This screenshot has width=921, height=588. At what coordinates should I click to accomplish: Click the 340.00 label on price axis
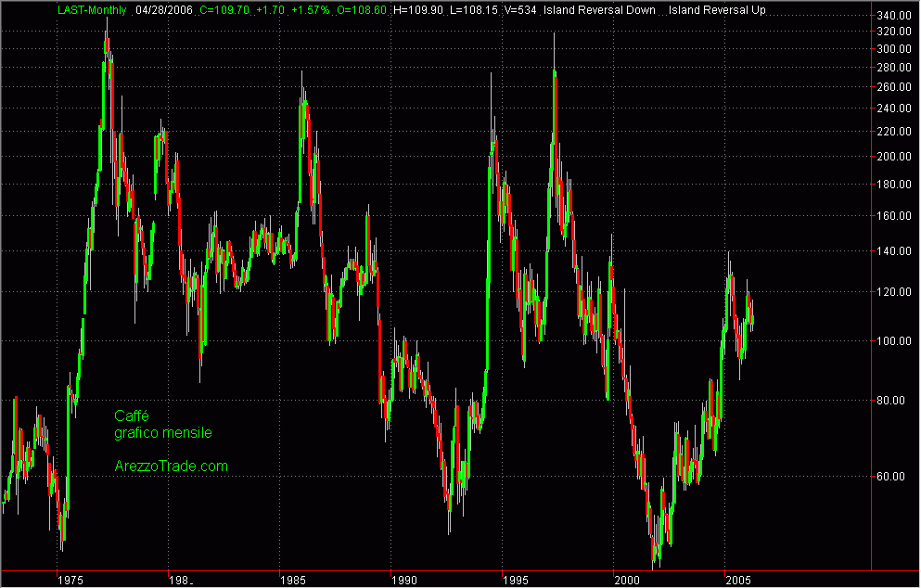(x=891, y=17)
